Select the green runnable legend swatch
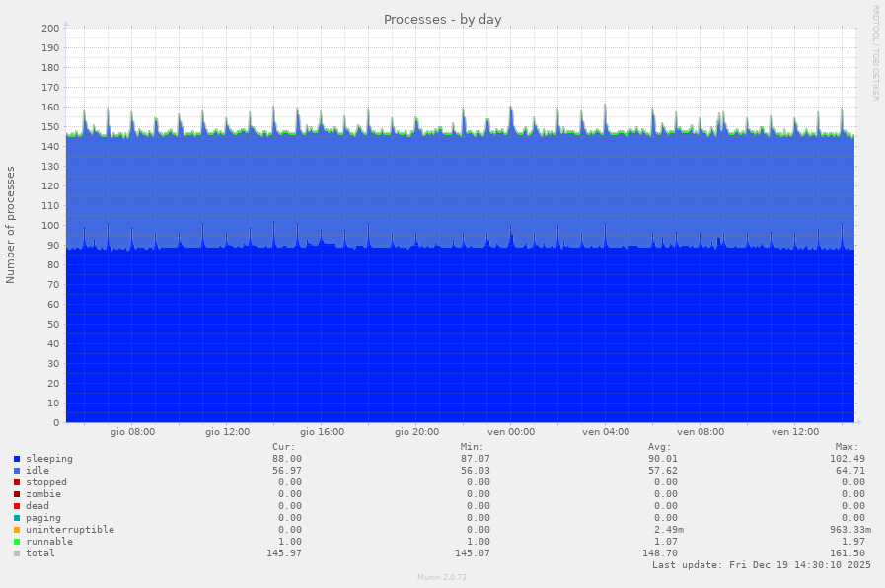The width and height of the screenshot is (885, 588). pyautogui.click(x=17, y=542)
